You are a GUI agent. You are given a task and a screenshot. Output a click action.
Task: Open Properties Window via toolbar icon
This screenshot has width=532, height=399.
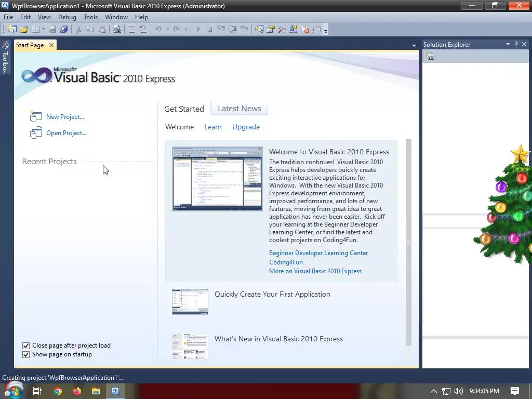point(271,29)
